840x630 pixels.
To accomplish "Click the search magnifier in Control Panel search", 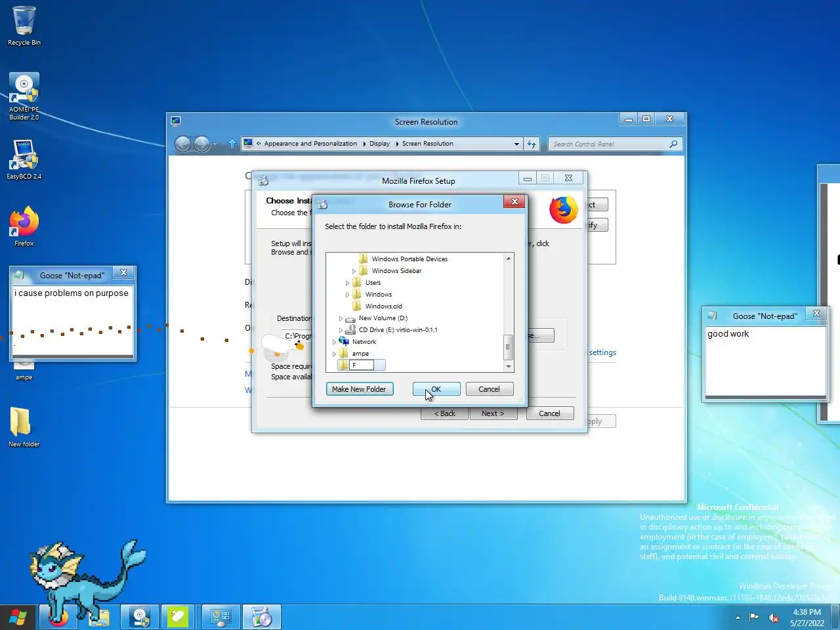I will 673,144.
